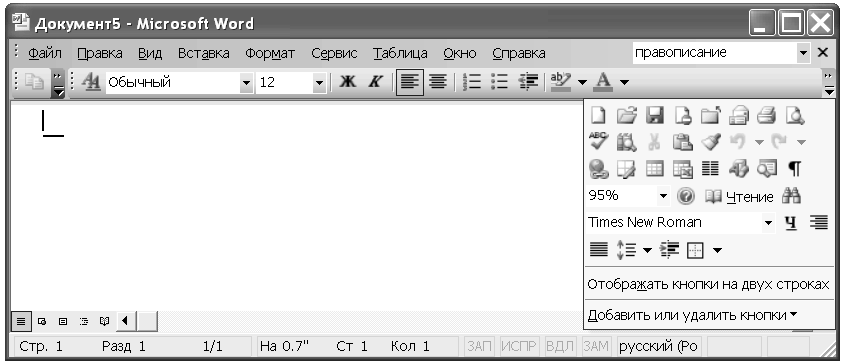Select the Format Painter brush icon
Screen dimensions: 841x362
[x=711, y=142]
